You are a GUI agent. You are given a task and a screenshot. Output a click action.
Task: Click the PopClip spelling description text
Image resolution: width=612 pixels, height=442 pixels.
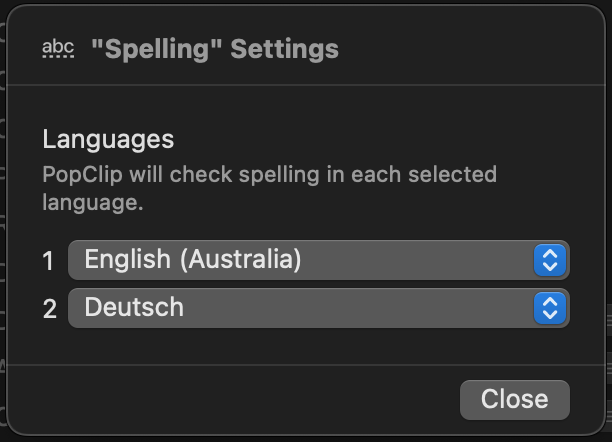(269, 188)
